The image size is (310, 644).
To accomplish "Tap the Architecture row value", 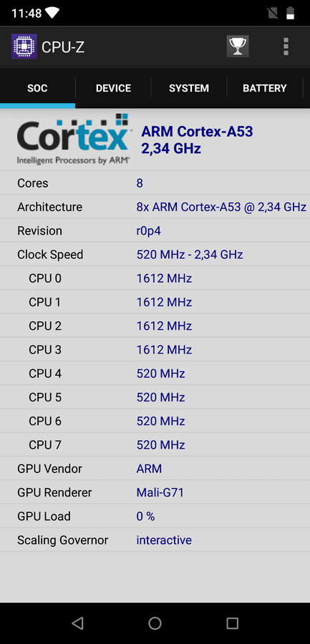I will click(221, 207).
